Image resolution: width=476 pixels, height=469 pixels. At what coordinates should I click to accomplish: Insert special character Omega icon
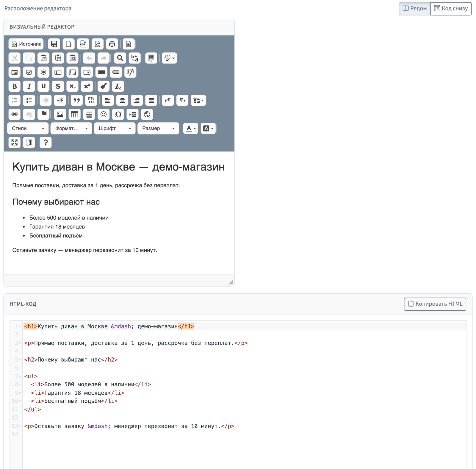tap(118, 114)
